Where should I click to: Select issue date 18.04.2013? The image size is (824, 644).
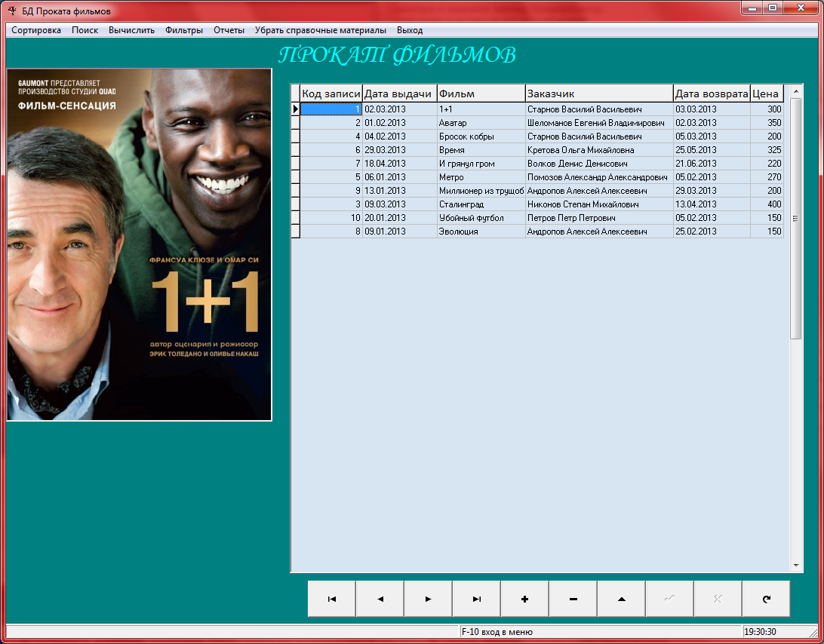(399, 164)
